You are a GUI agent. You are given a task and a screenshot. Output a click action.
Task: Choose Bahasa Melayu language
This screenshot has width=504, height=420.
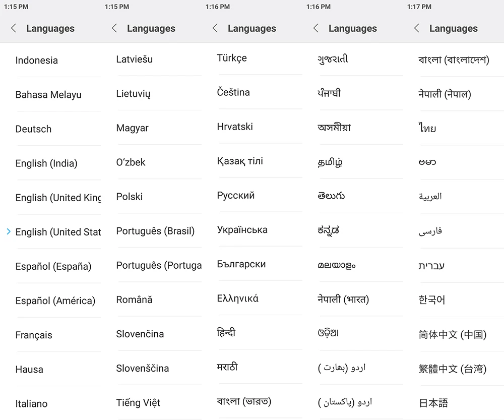click(x=48, y=95)
